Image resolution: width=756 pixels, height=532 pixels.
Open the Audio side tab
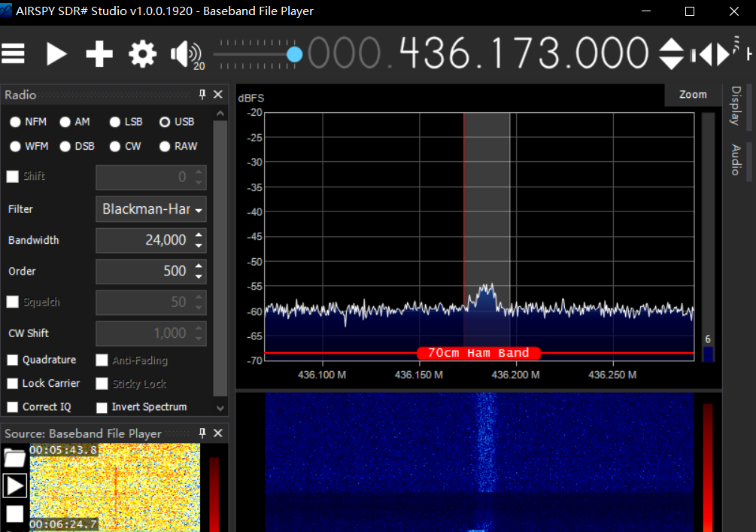point(736,160)
